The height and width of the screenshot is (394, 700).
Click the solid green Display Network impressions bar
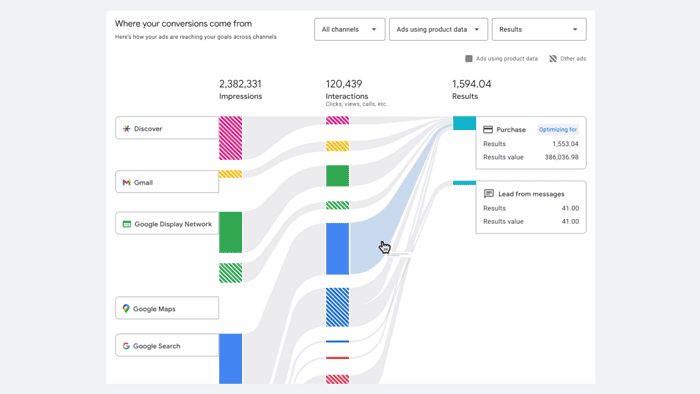click(230, 232)
